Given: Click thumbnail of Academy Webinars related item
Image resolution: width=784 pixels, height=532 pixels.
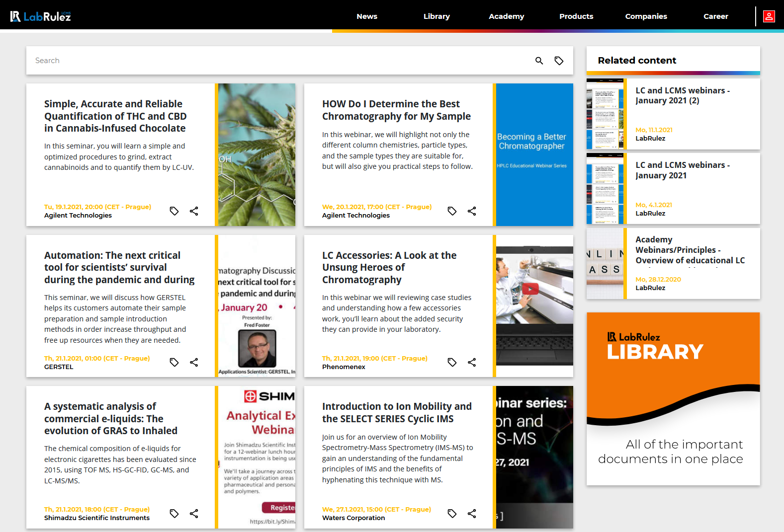Looking at the screenshot, I should (605, 263).
